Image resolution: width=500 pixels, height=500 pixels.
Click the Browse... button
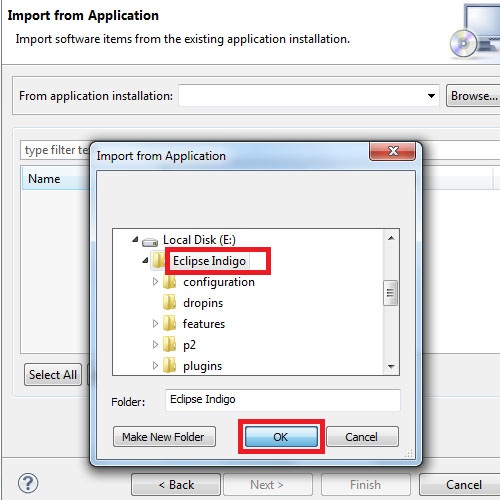click(x=474, y=96)
